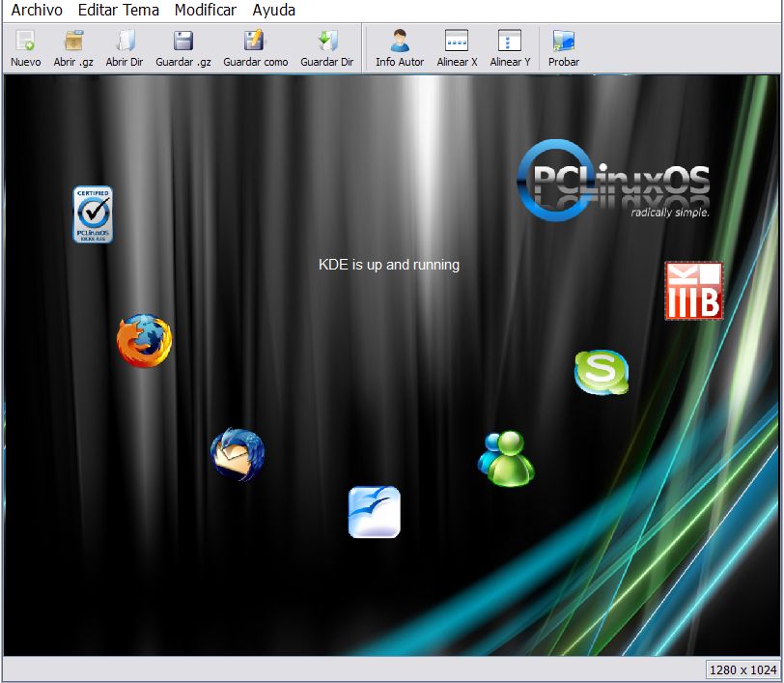The width and height of the screenshot is (784, 683).
Task: Open a theme directory with Abrir Dir
Action: click(125, 48)
